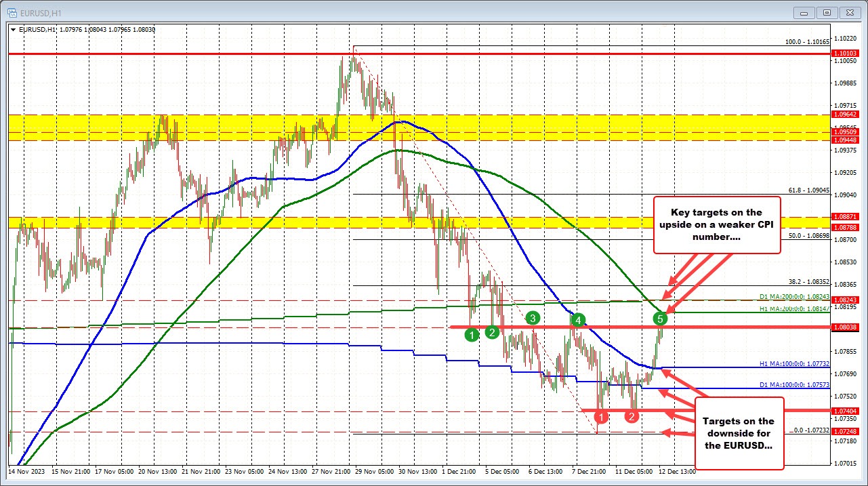The width and height of the screenshot is (868, 486).
Task: Click green circle marker 1 near the red line
Action: (x=472, y=335)
